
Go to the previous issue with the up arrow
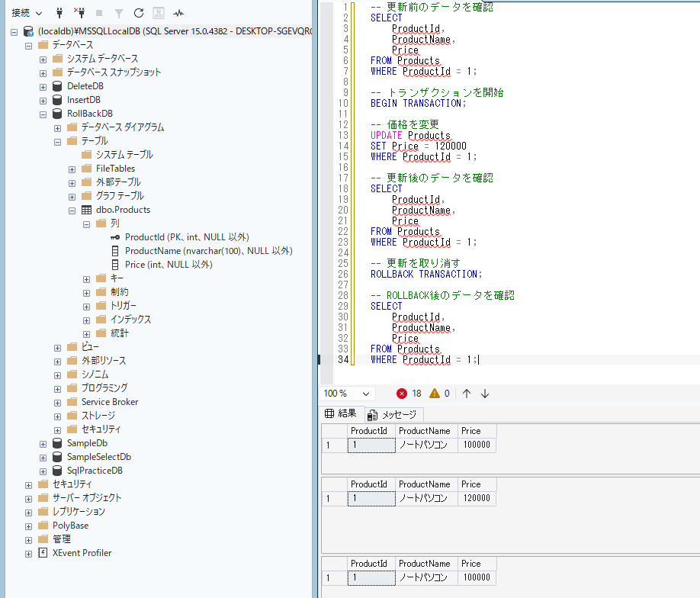click(x=467, y=394)
